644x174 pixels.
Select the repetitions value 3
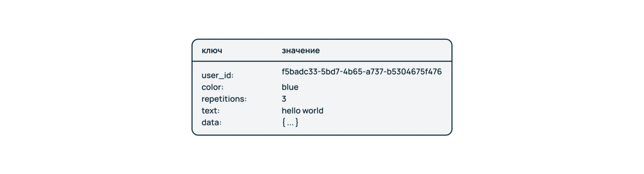pyautogui.click(x=284, y=99)
